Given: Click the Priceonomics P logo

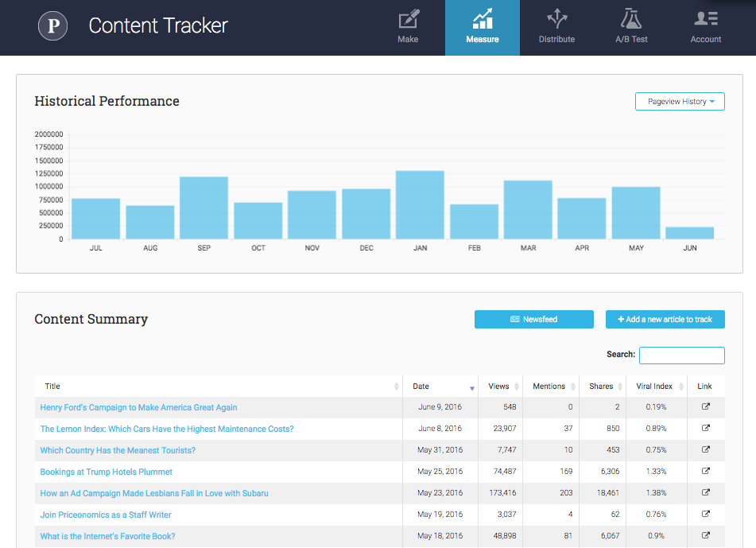Looking at the screenshot, I should [52, 25].
